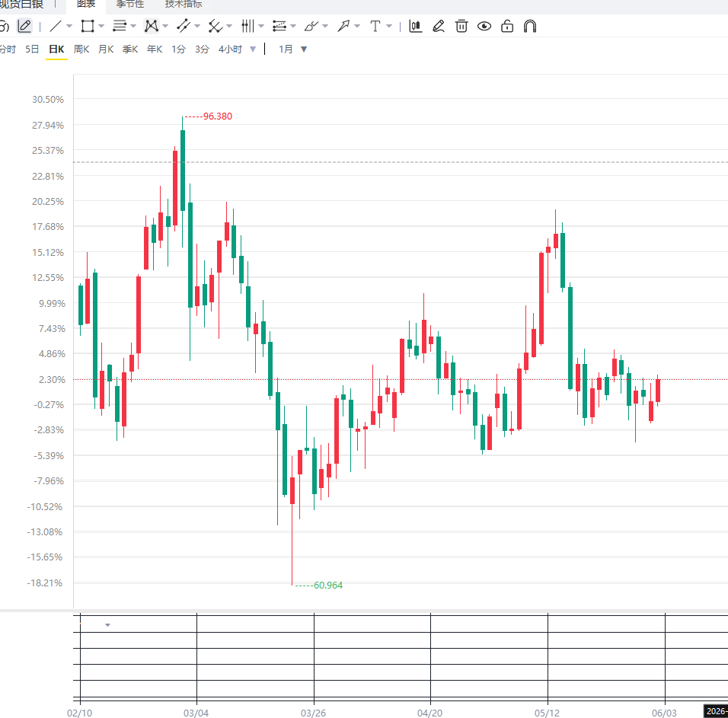
Task: Toggle the lock drawings icon
Action: pos(507,26)
